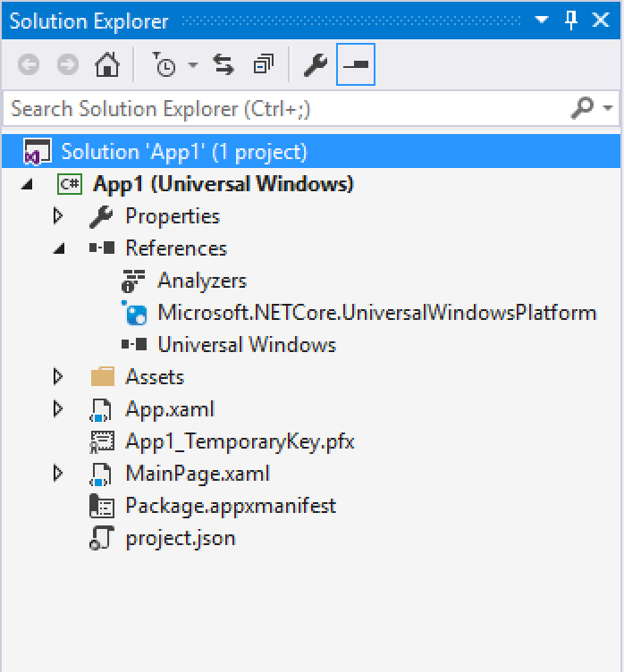Viewport: 624px width, 672px height.
Task: Click the Collapse All toolbar icon
Action: [264, 65]
